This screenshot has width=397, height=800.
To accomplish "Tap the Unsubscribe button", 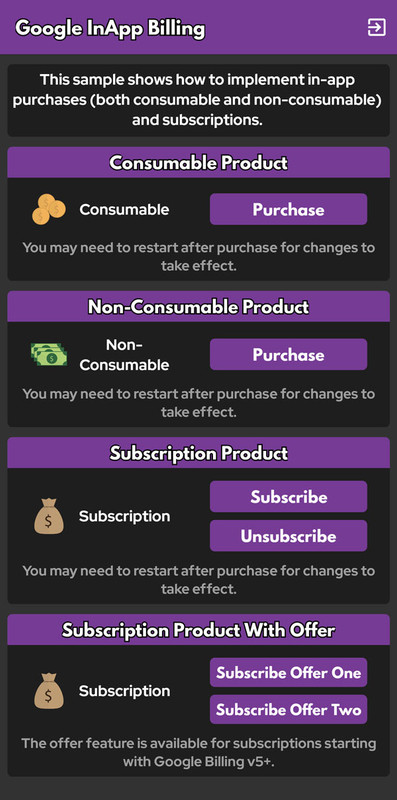I will coord(288,536).
